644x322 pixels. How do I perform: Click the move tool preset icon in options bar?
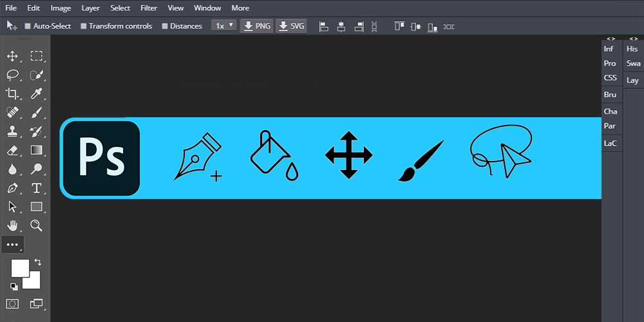coord(12,26)
